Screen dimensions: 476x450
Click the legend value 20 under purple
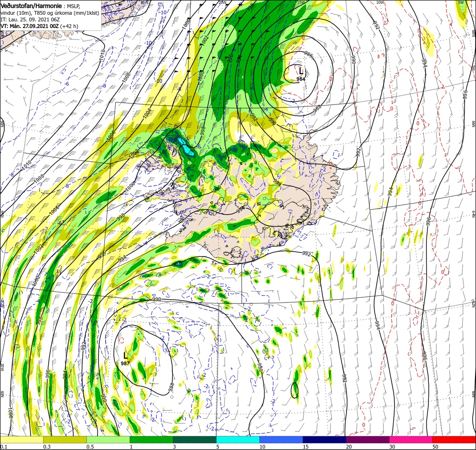click(x=349, y=447)
